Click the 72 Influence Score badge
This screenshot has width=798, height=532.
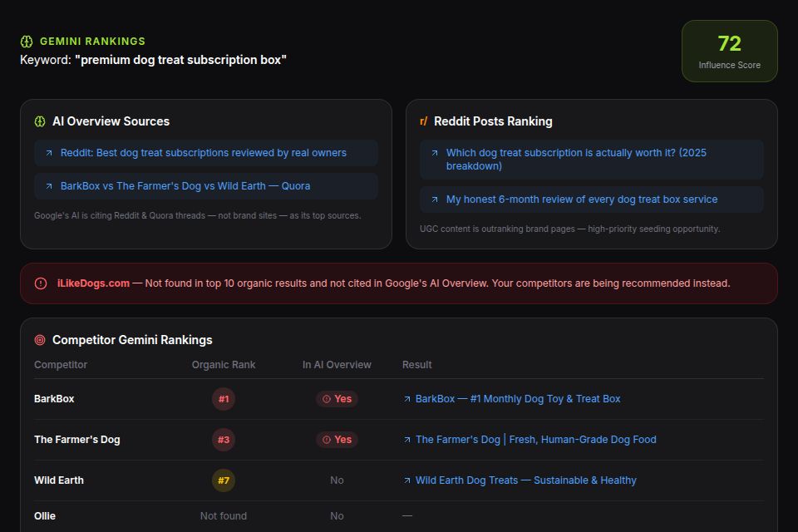729,51
